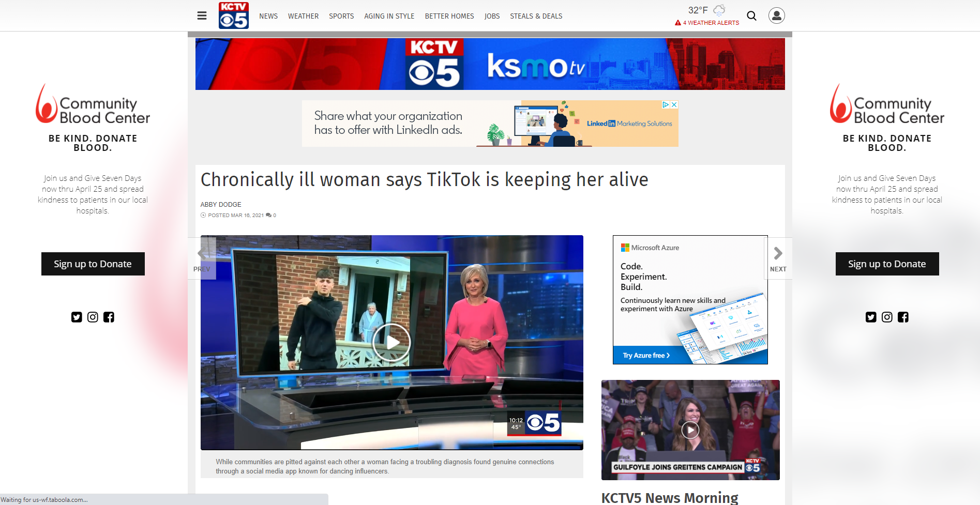Open the WEATHER menu item
Viewport: 980px width, 505px height.
(x=303, y=16)
